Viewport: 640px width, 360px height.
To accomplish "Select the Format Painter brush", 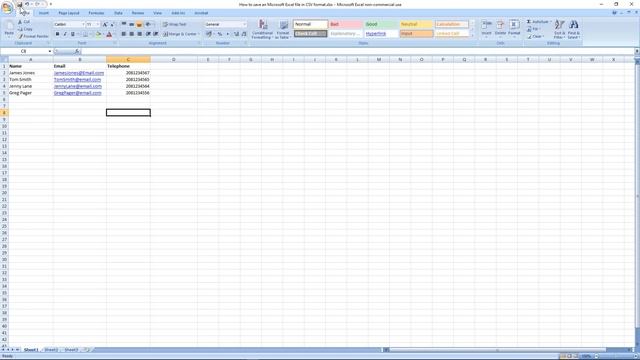I will tap(33, 36).
